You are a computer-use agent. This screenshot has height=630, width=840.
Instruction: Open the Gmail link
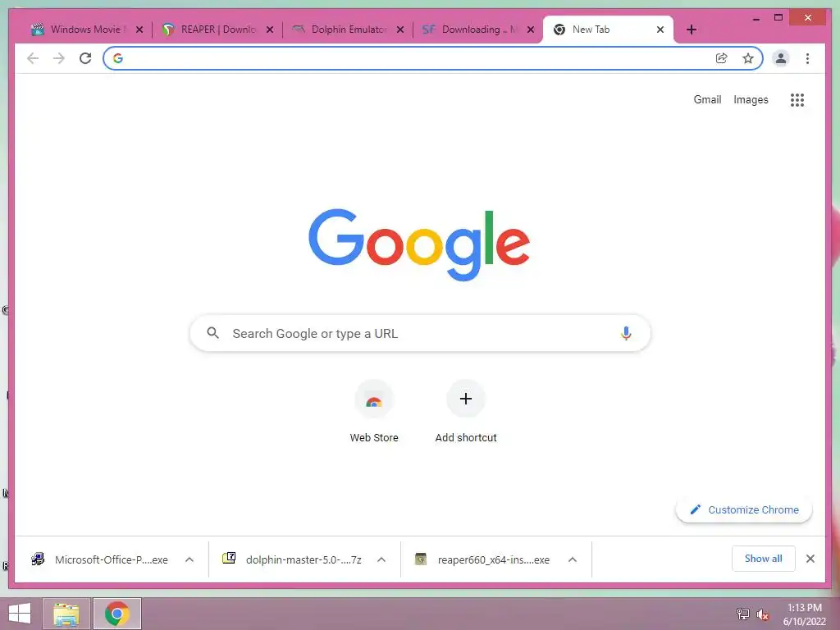click(707, 99)
